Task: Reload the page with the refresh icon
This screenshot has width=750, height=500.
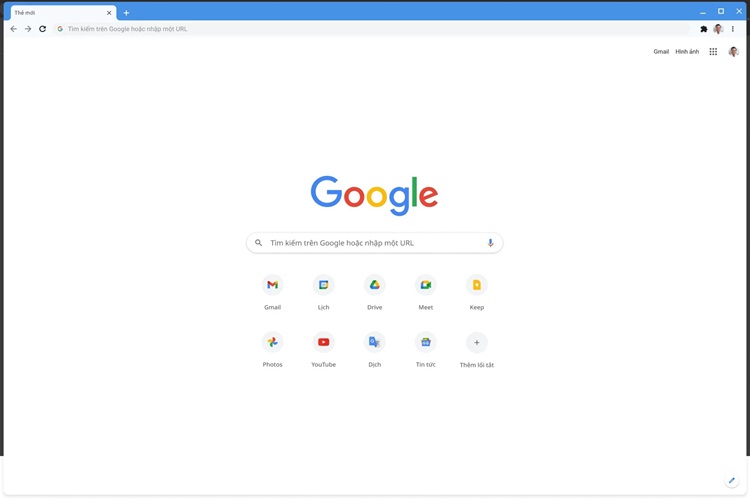Action: (x=43, y=29)
